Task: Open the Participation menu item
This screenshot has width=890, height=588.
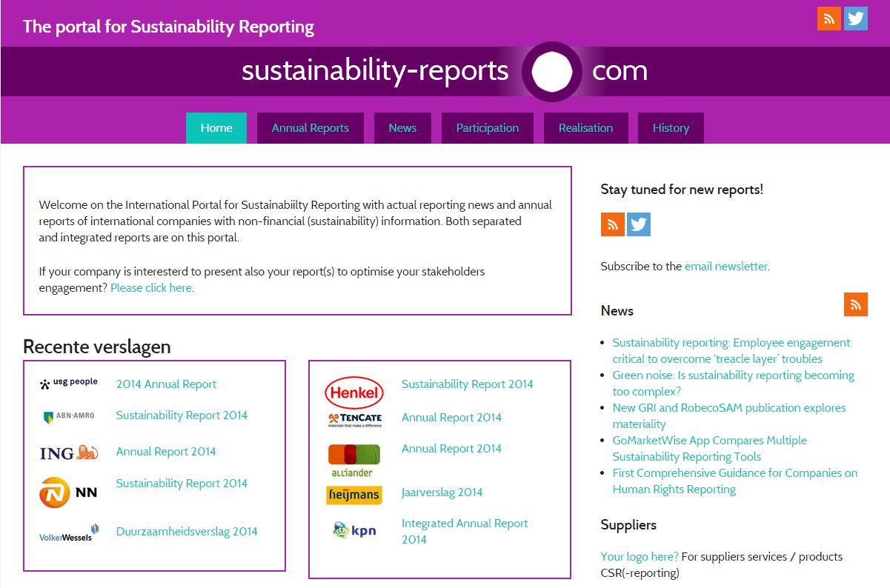Action: click(487, 127)
